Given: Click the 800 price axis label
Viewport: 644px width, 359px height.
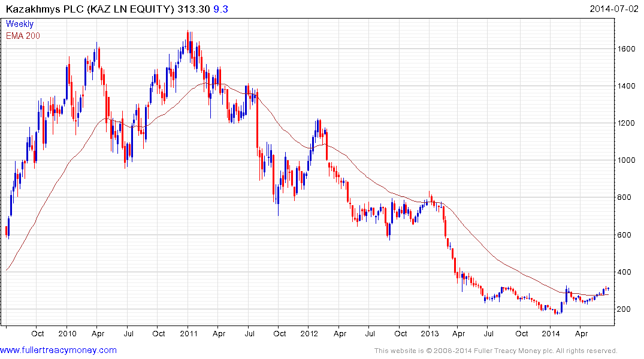Looking at the screenshot, I should (x=625, y=197).
